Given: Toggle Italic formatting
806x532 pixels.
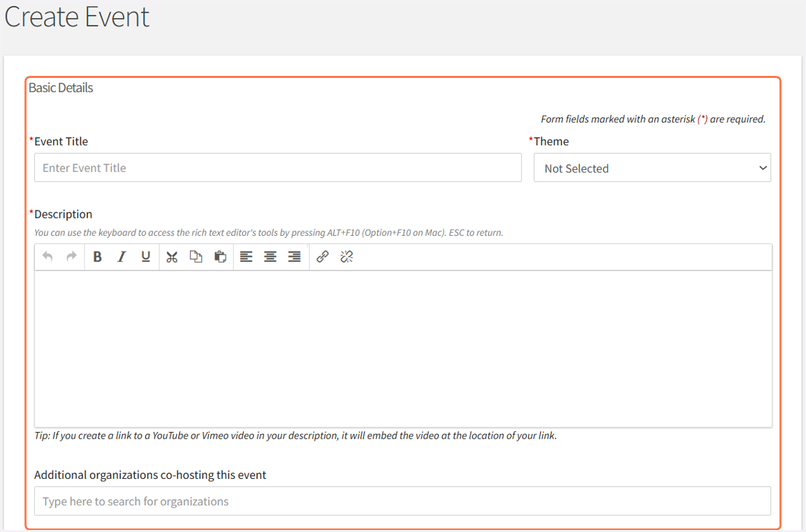Looking at the screenshot, I should click(x=122, y=257).
